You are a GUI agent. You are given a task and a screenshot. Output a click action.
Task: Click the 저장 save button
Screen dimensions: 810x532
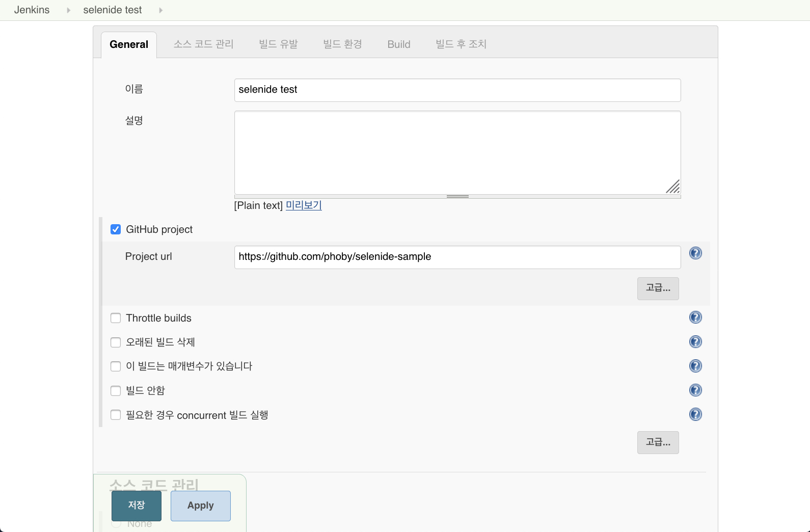pyautogui.click(x=137, y=506)
